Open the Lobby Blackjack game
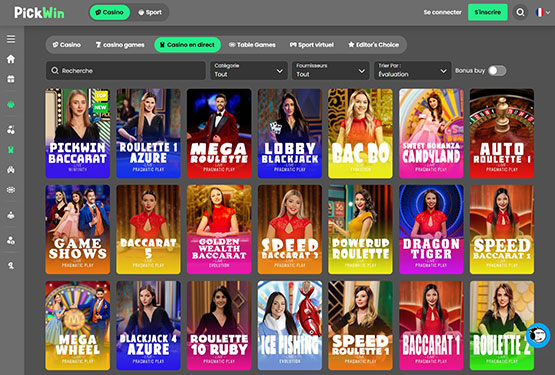Screen dimensions: 555x375 click(x=290, y=133)
